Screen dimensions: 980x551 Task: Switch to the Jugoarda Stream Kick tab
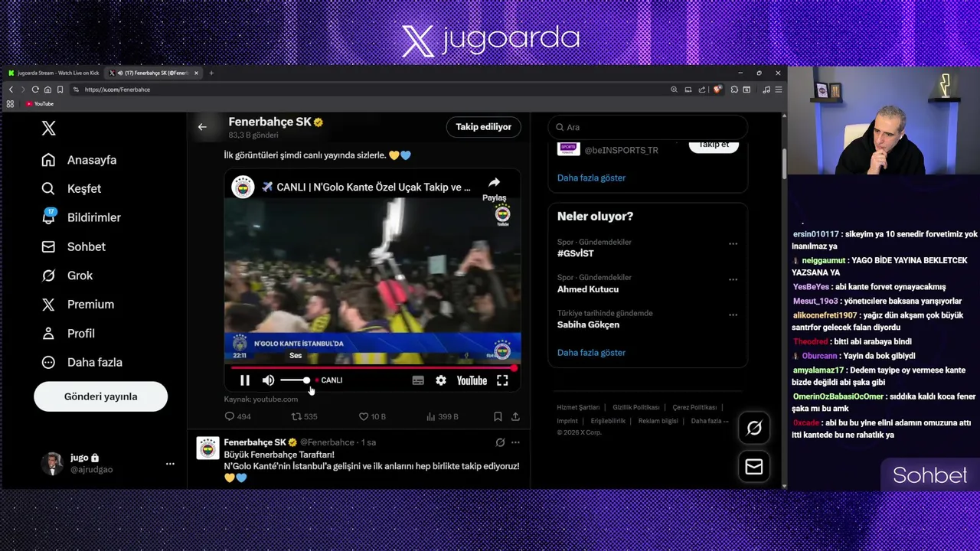pyautogui.click(x=54, y=73)
